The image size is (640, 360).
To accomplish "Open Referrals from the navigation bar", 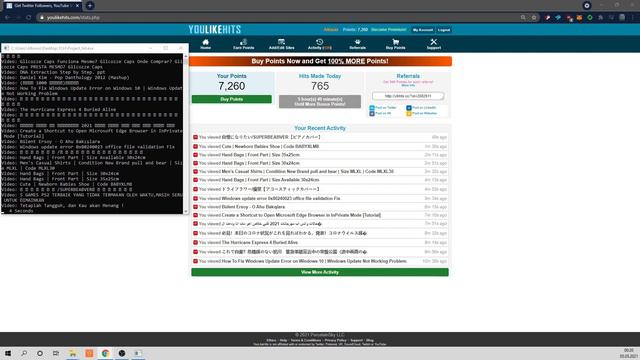I will pos(358,44).
